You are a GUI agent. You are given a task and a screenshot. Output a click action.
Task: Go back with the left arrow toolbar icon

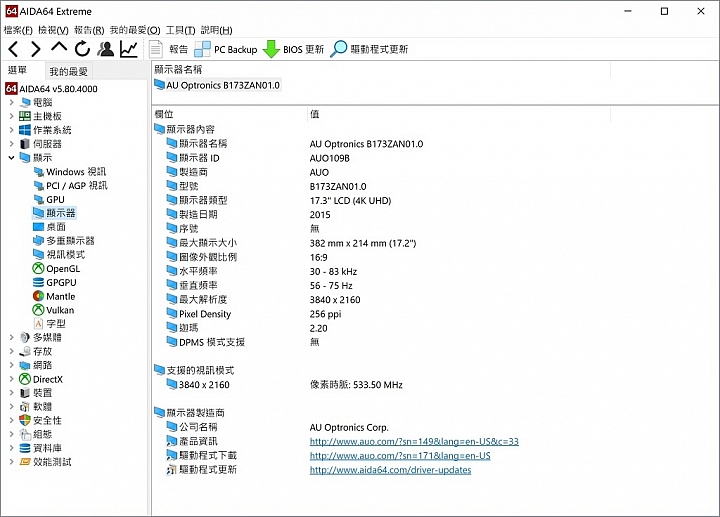point(13,49)
